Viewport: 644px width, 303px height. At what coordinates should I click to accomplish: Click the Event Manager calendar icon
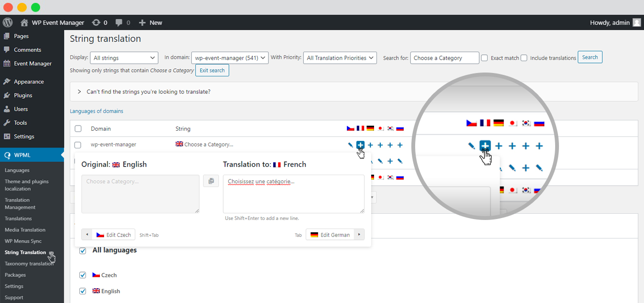(x=7, y=63)
